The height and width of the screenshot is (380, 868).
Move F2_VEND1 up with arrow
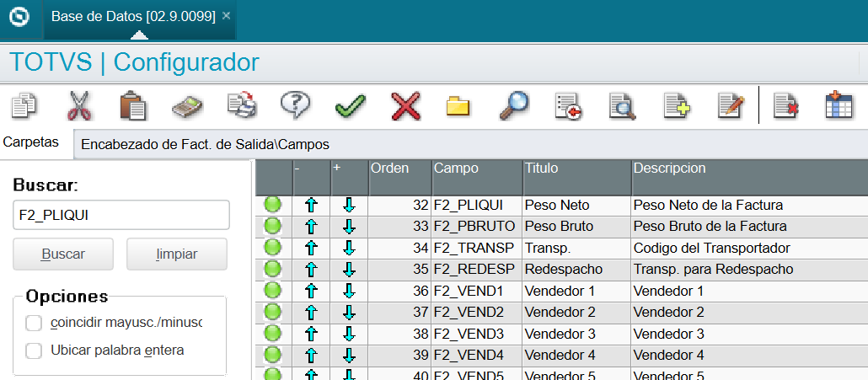pyautogui.click(x=312, y=291)
